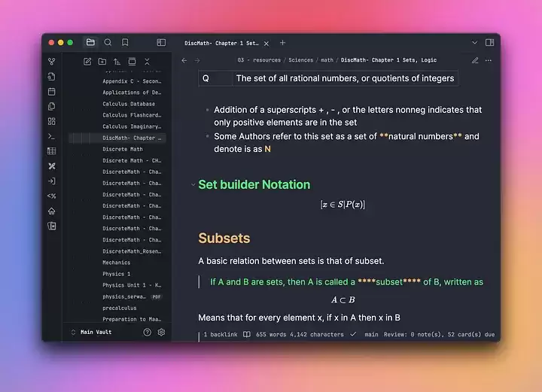542x392 pixels.
Task: Switch to editing view via pencil icon
Action: click(x=475, y=60)
